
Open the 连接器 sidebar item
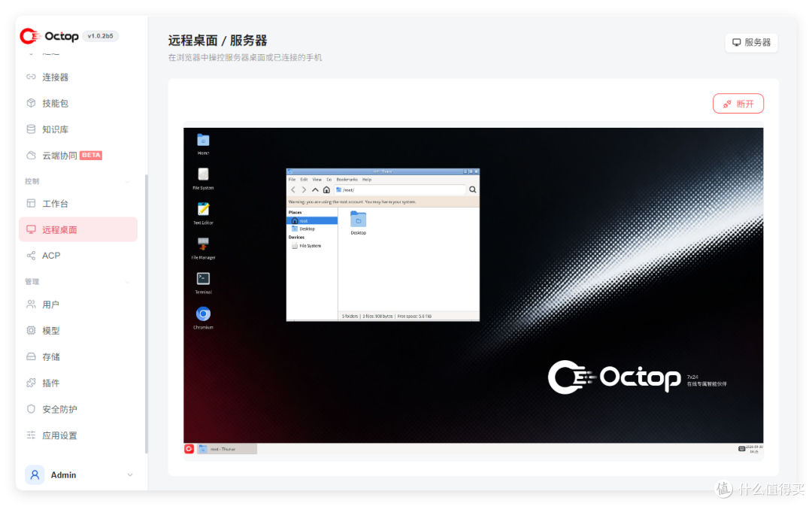click(x=77, y=77)
